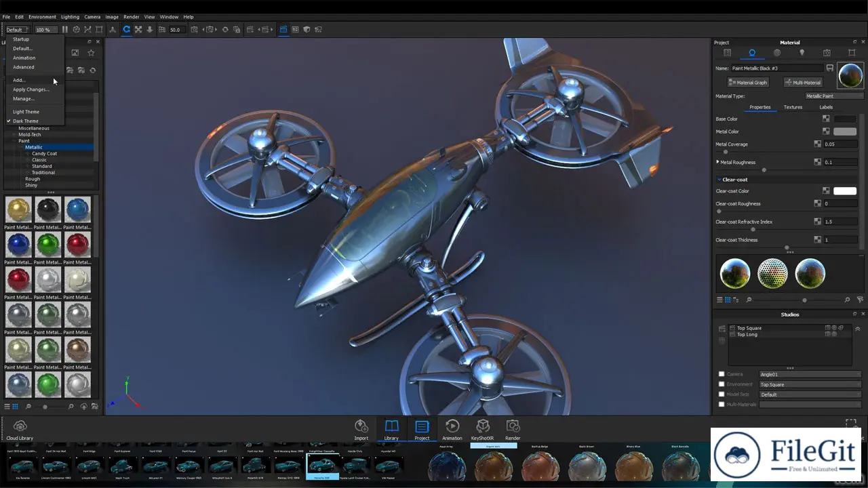This screenshot has height=488, width=868.
Task: Open the Environment tab globe icon
Action: coord(777,53)
